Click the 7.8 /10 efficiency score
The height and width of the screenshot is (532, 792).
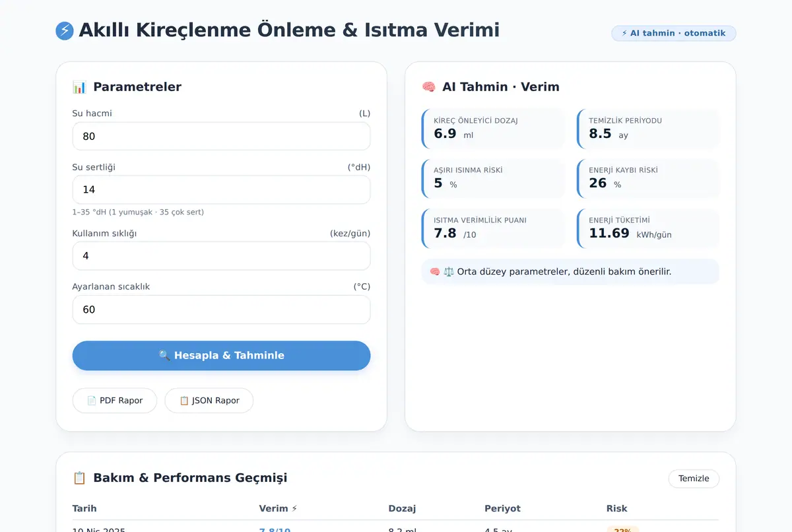(455, 233)
